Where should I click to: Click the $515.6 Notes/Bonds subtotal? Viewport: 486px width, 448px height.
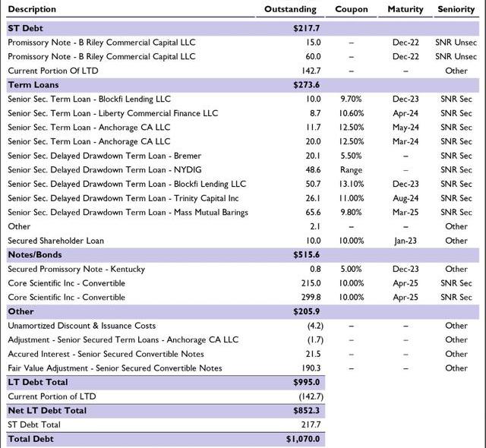(307, 254)
